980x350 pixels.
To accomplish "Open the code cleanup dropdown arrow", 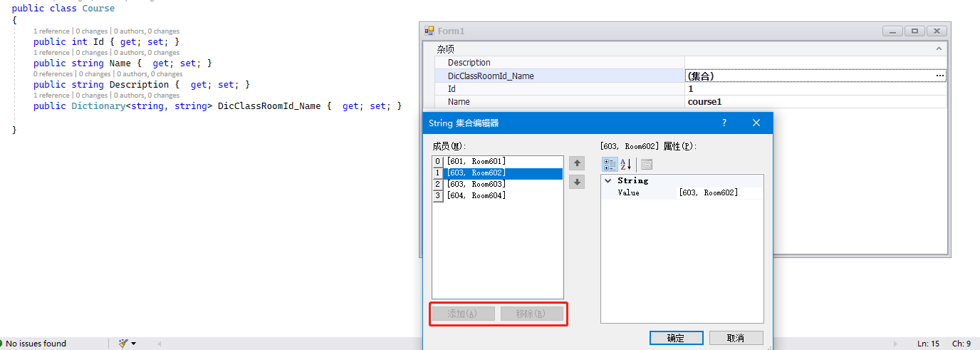I will coord(133,344).
